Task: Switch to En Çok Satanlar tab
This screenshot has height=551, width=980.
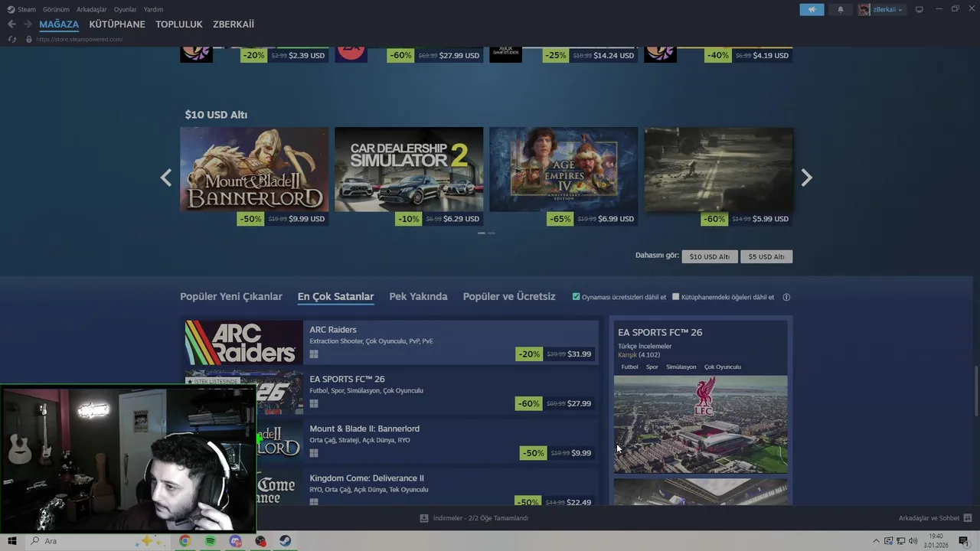Action: coord(335,296)
